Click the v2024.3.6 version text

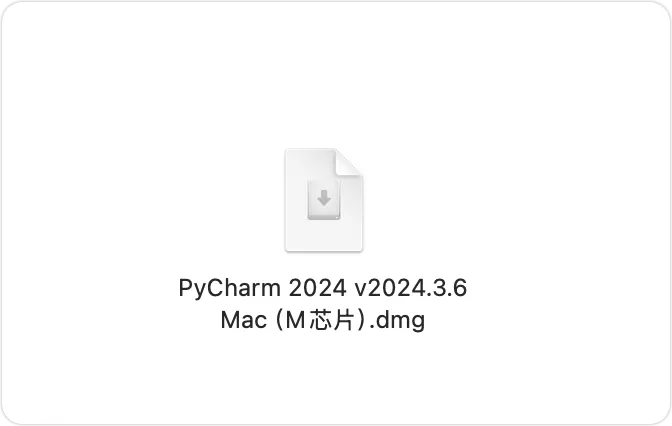click(x=411, y=288)
